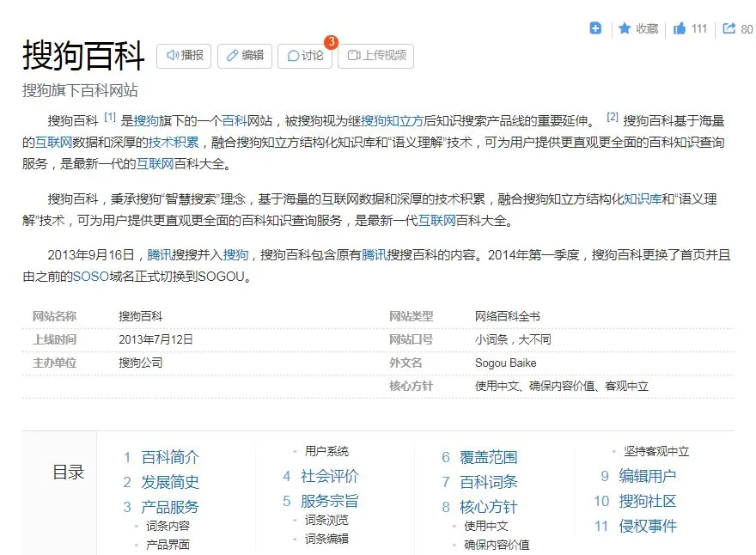Click the like count 111
The width and height of the screenshot is (756, 555).
699,29
